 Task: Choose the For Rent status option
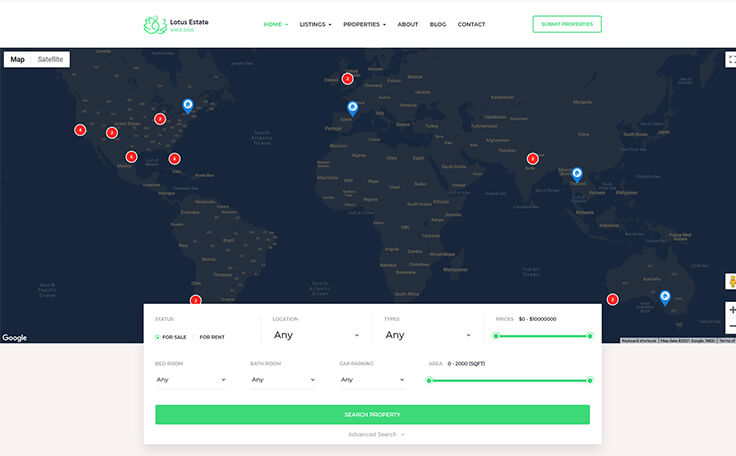pos(211,337)
